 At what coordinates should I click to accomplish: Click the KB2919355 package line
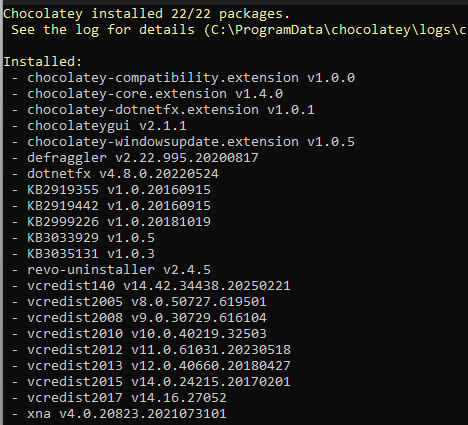(111, 190)
